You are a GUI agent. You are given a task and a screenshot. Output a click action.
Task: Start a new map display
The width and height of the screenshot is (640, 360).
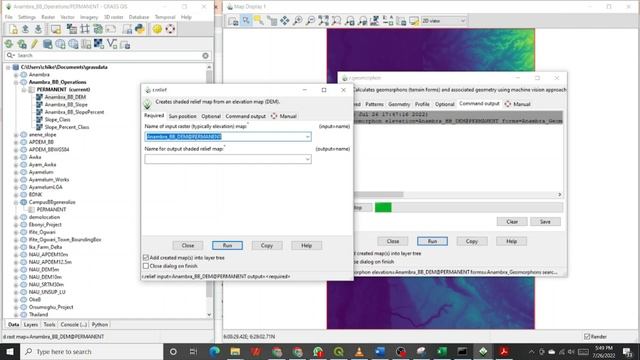click(56, 29)
